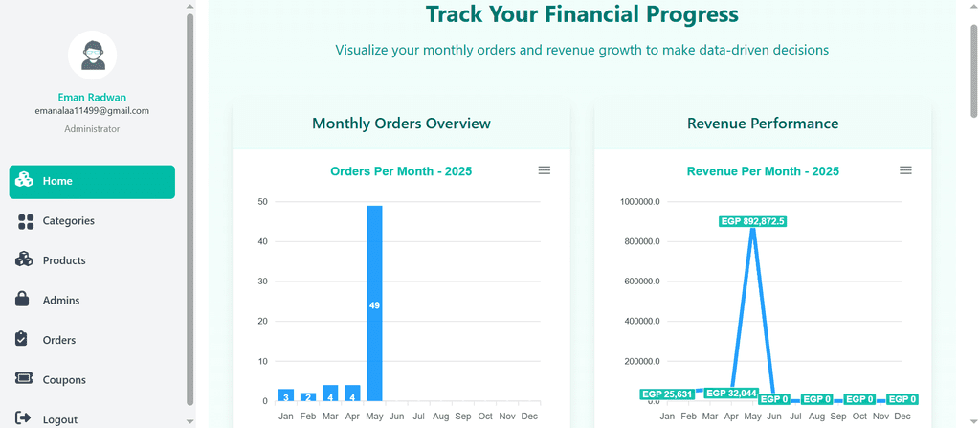The width and height of the screenshot is (980, 428).
Task: Click the Admins lock icon
Action: coord(22,299)
